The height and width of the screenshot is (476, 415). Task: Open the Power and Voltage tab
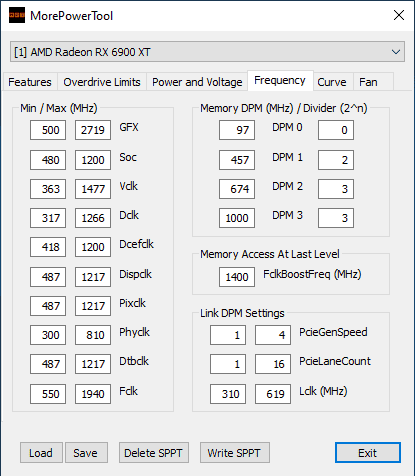[197, 82]
